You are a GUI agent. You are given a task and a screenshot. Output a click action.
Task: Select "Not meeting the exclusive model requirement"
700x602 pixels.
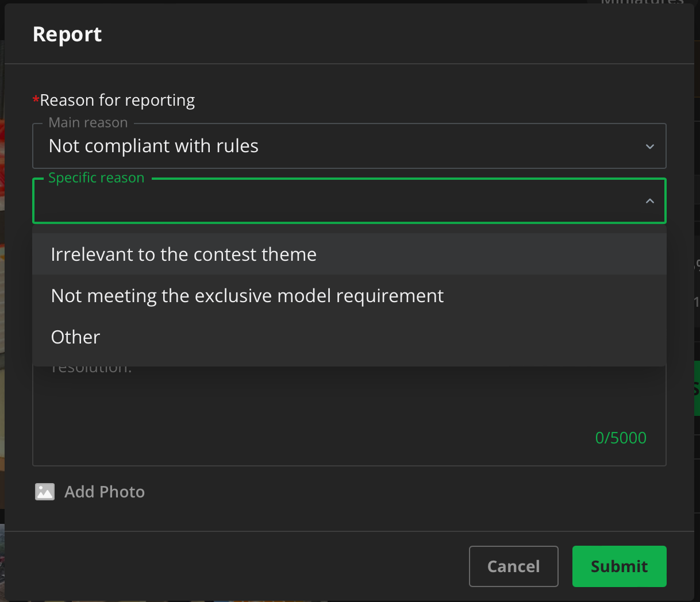coord(247,296)
